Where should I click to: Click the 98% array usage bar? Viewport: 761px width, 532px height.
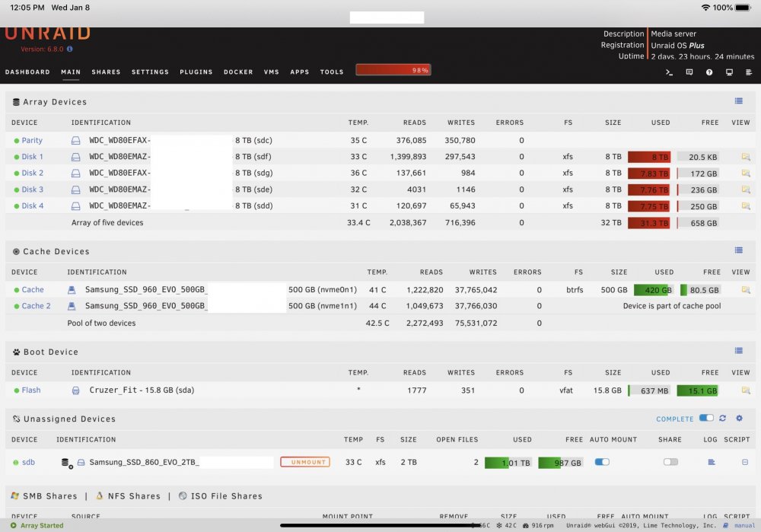pos(393,70)
